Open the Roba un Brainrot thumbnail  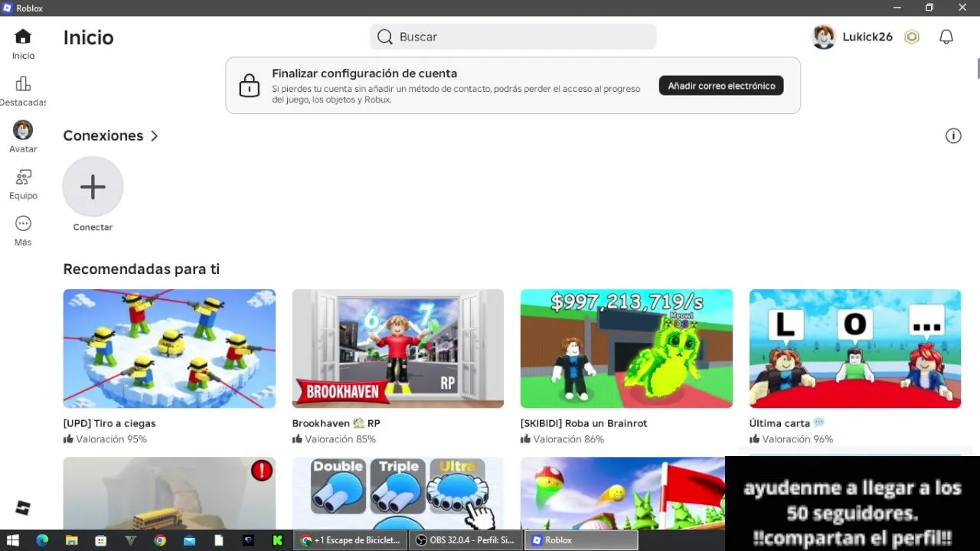pos(626,348)
